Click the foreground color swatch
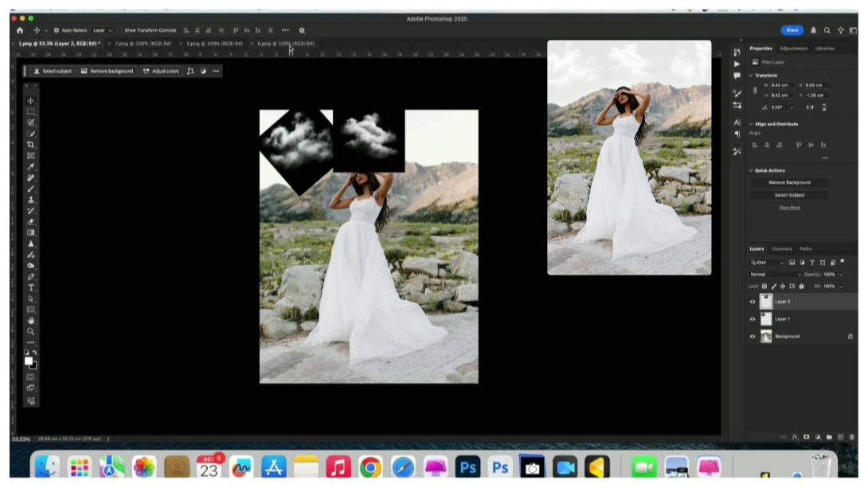The image size is (868, 488). click(x=29, y=361)
